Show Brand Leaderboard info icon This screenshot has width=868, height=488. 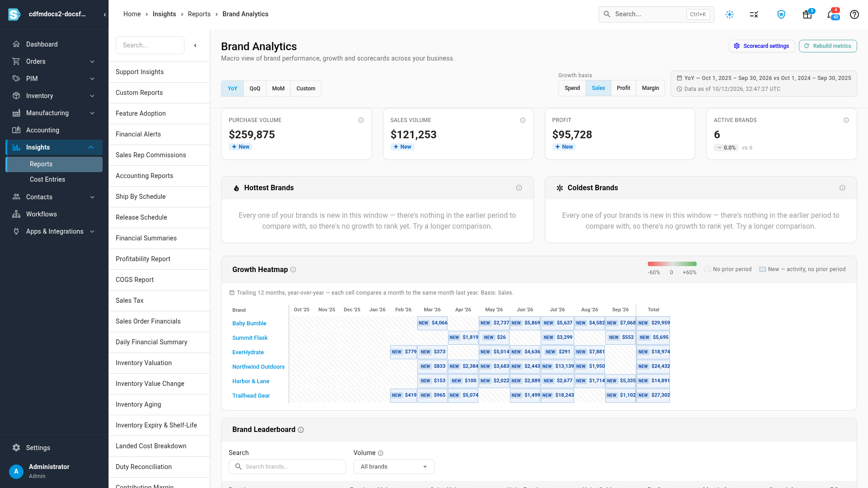click(x=301, y=430)
